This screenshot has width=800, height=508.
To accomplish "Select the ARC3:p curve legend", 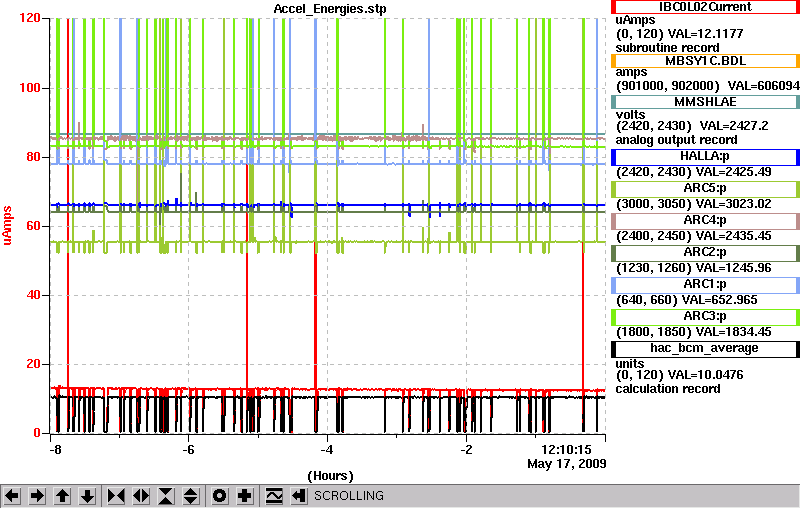I will pyautogui.click(x=705, y=317).
